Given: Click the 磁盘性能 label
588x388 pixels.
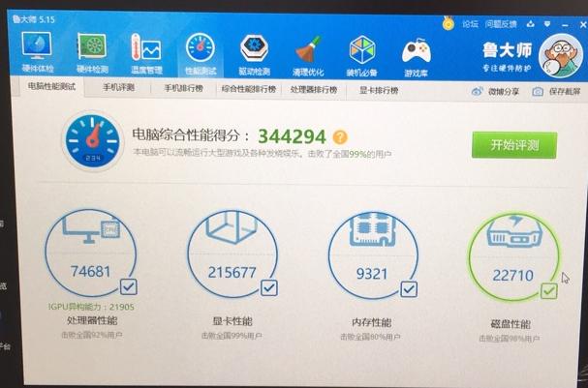Looking at the screenshot, I should [x=511, y=324].
